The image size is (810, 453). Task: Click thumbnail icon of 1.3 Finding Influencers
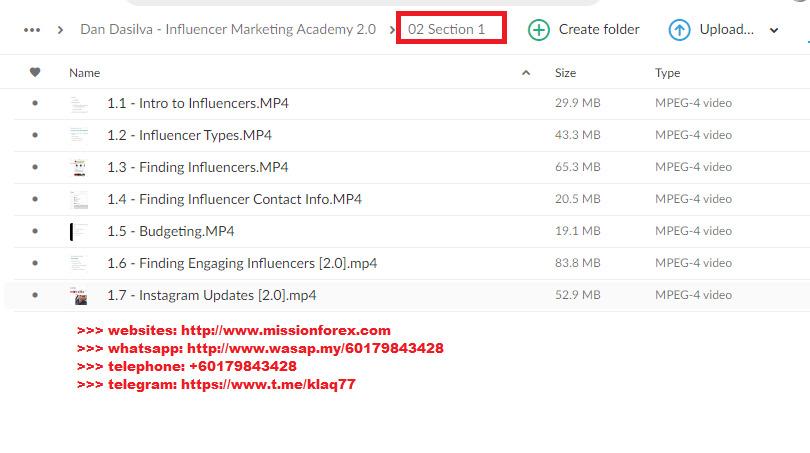(x=79, y=167)
